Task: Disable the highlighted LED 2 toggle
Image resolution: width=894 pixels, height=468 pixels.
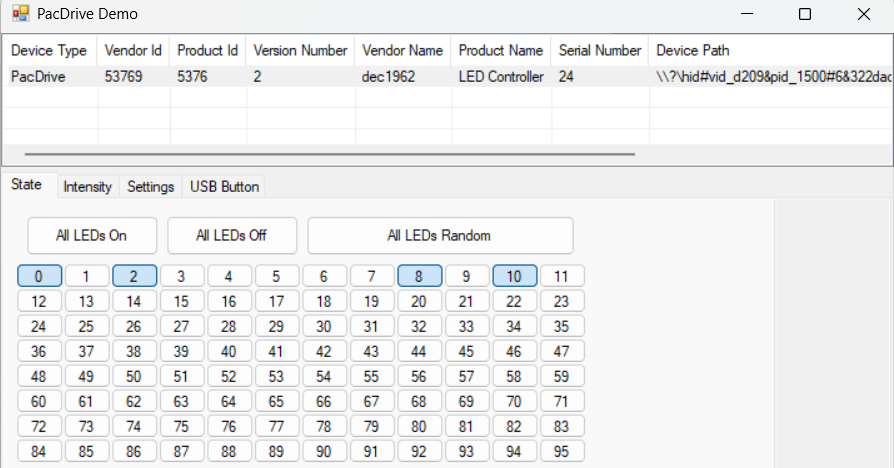Action: tap(134, 277)
